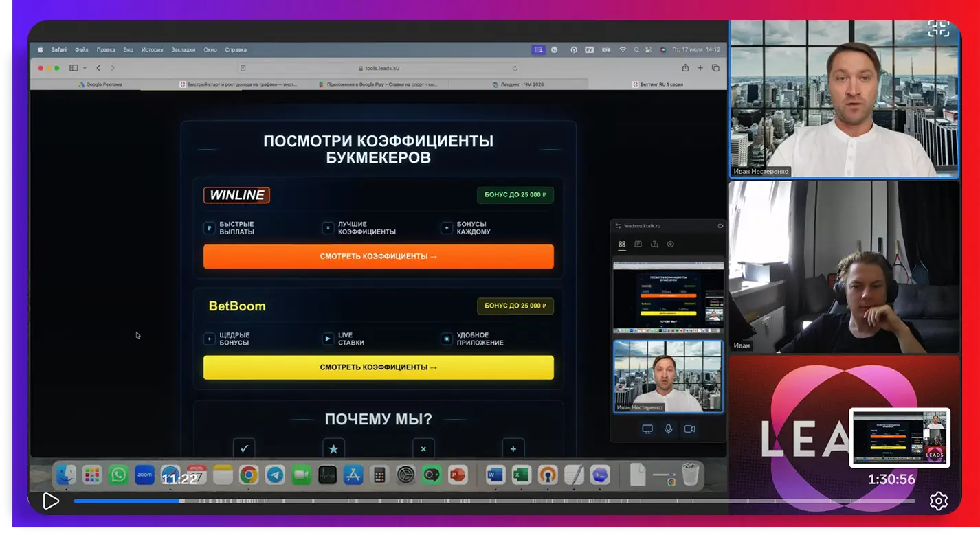Click the WINLINE logo

pyautogui.click(x=236, y=195)
